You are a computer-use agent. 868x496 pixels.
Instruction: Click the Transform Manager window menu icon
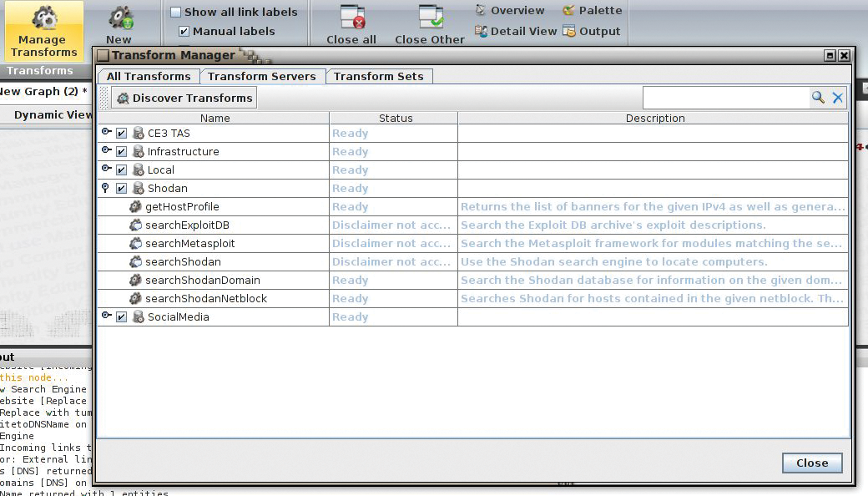(103, 55)
